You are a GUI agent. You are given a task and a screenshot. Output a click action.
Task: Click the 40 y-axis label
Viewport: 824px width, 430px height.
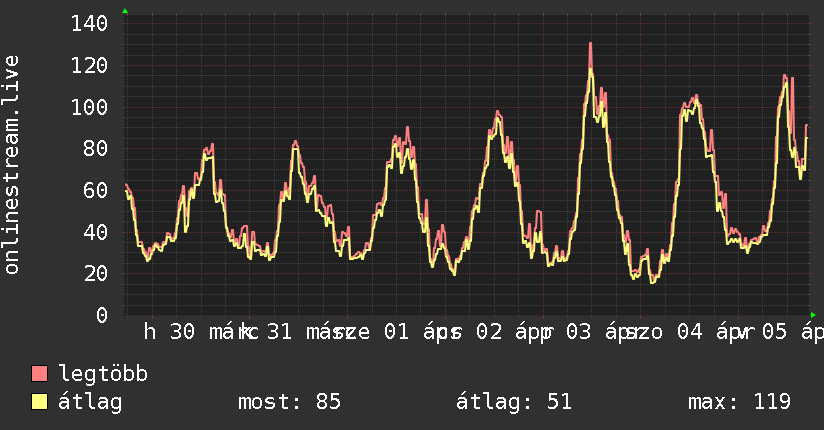click(x=96, y=232)
